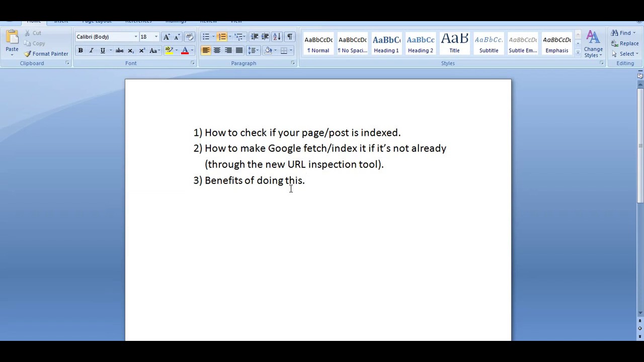This screenshot has width=644, height=362.
Task: Toggle strikethrough formatting
Action: (x=119, y=50)
